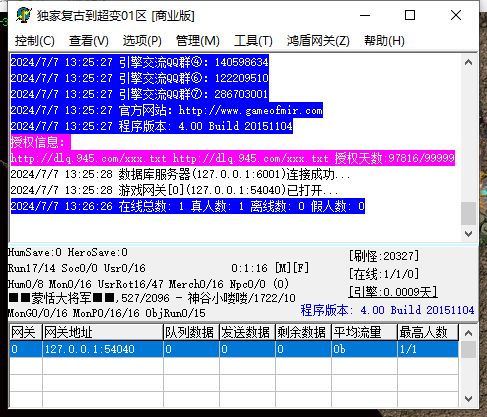
Task: Click the Hum0/8 Mon0/16 status line
Action: (x=149, y=284)
